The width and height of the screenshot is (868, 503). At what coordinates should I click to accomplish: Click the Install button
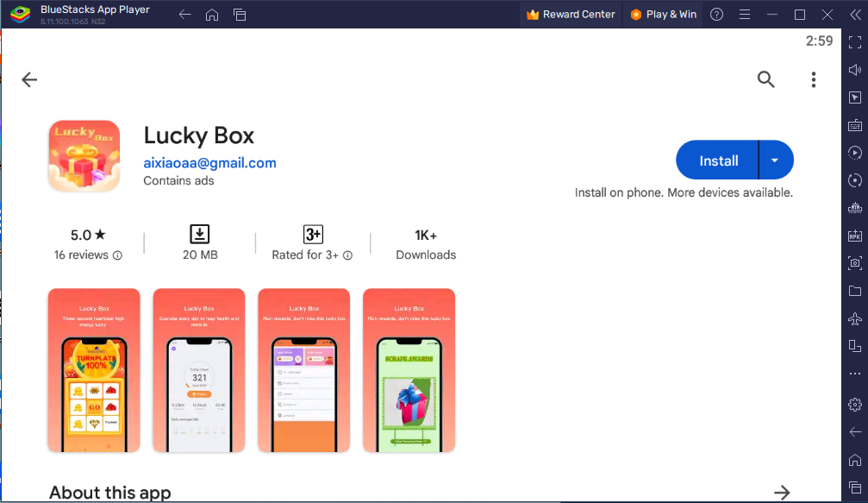point(719,160)
